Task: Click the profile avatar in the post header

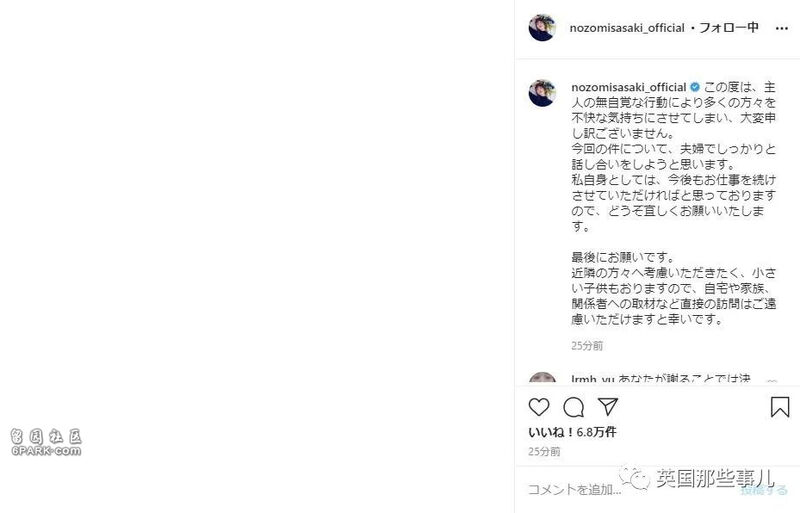Action: (x=542, y=28)
